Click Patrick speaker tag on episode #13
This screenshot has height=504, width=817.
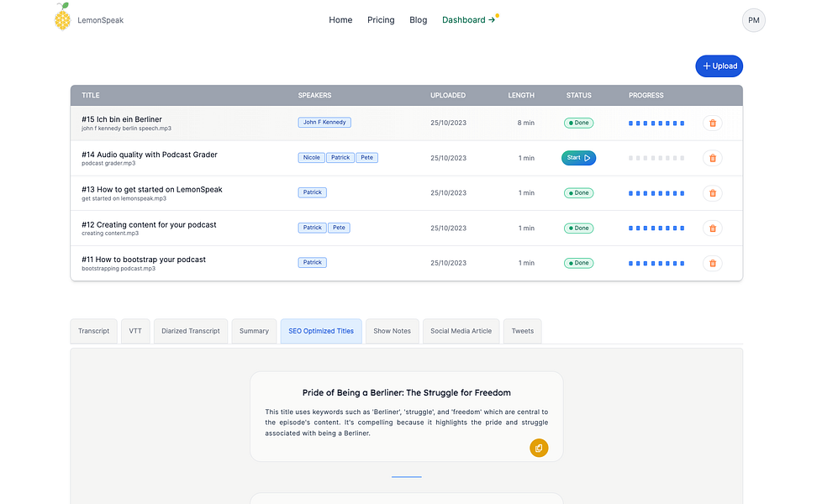(312, 192)
